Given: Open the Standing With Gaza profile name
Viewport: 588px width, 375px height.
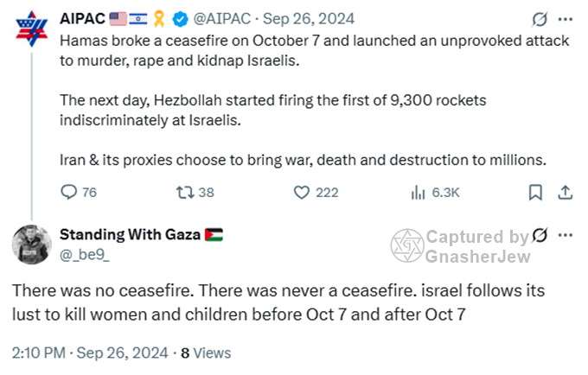Looking at the screenshot, I should click(130, 234).
